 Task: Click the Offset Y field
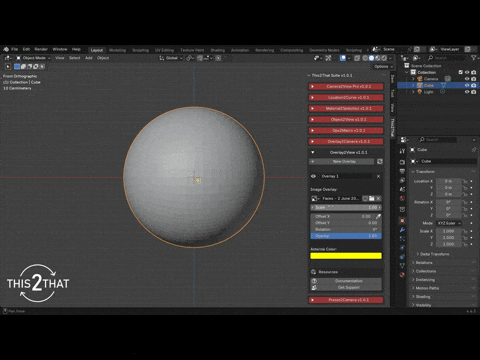(346, 223)
